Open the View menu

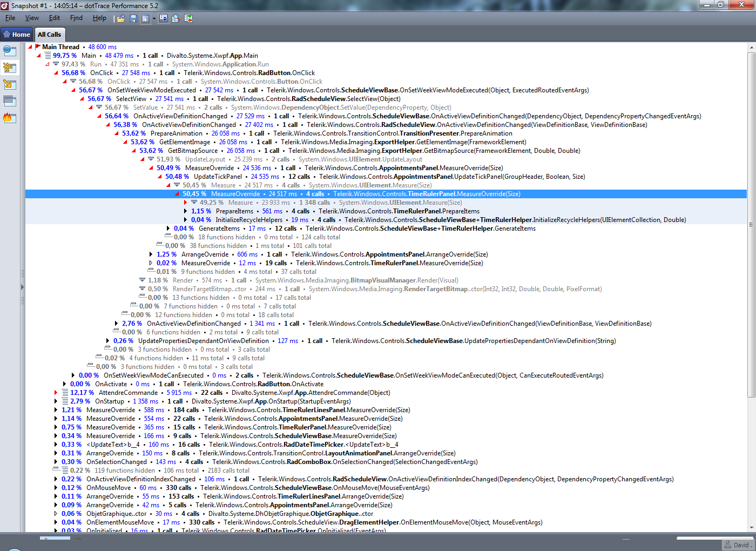pos(32,18)
